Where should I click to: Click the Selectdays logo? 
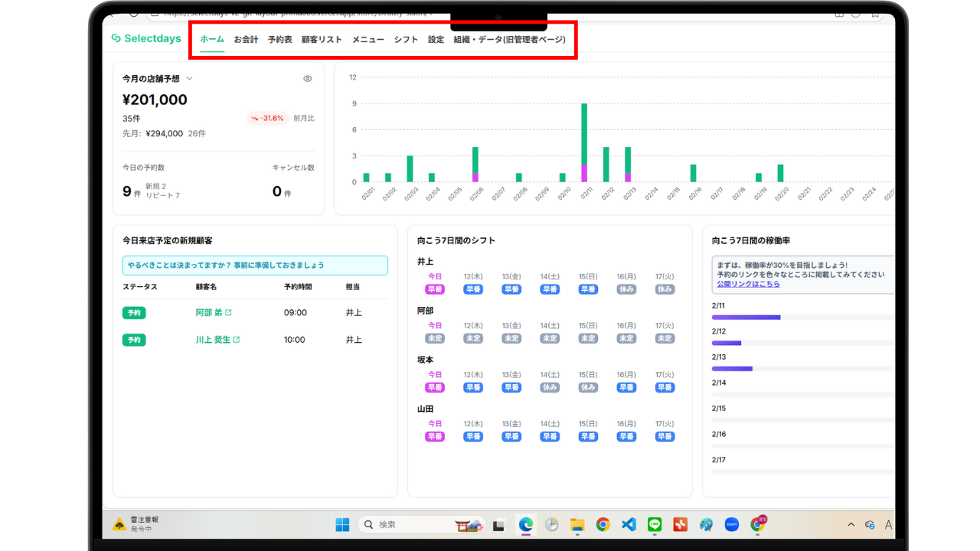click(x=146, y=39)
